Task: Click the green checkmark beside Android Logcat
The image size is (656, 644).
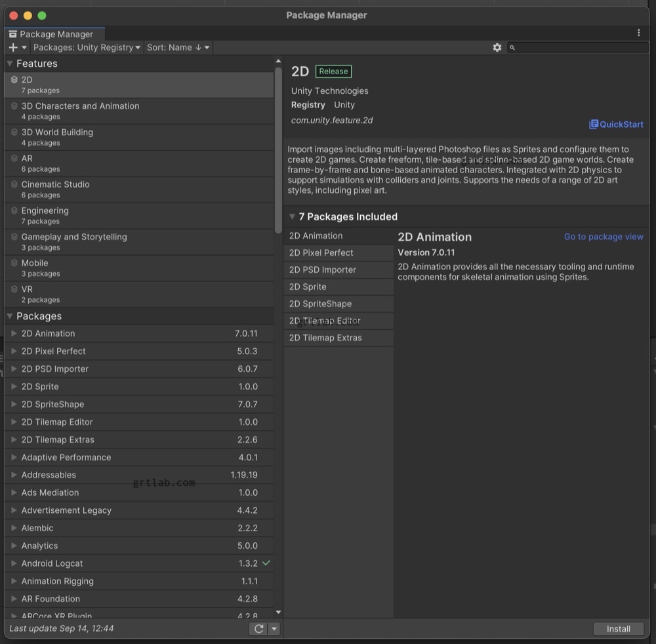Action: click(x=265, y=563)
